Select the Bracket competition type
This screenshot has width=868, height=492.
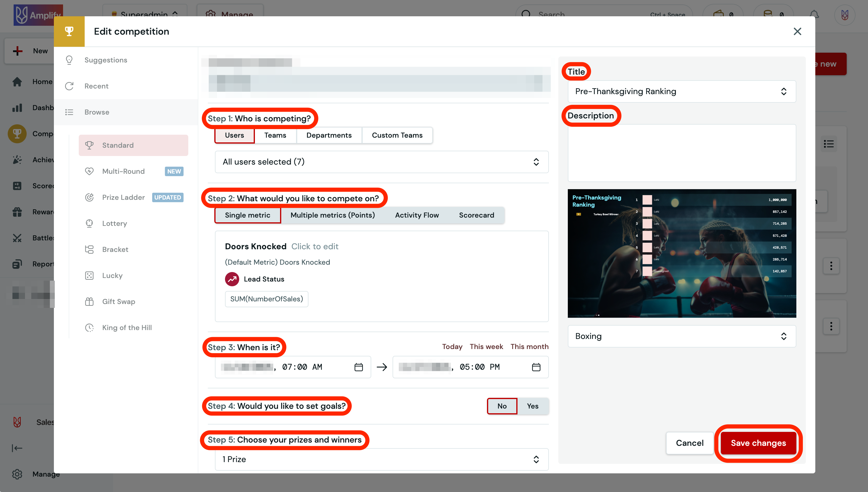pos(115,249)
